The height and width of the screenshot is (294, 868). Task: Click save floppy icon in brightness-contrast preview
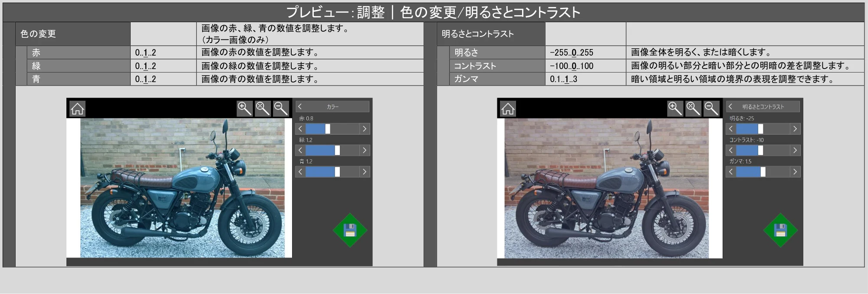tap(780, 231)
